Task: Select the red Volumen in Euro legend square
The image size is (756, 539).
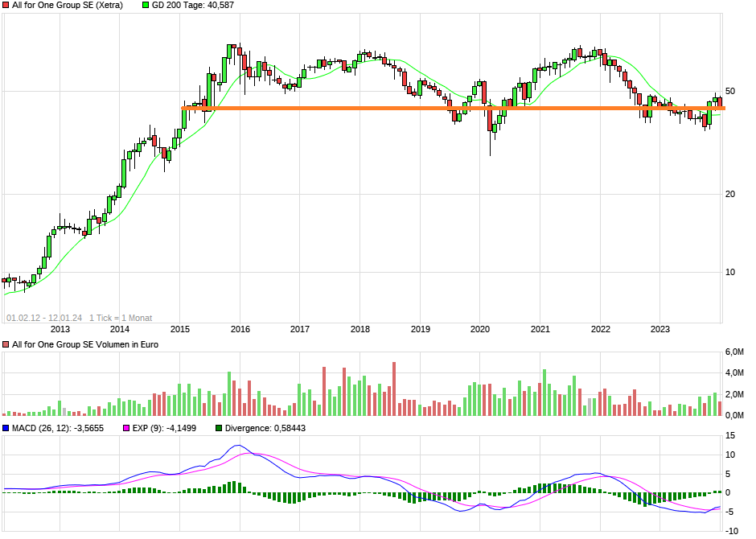Action: [6, 344]
